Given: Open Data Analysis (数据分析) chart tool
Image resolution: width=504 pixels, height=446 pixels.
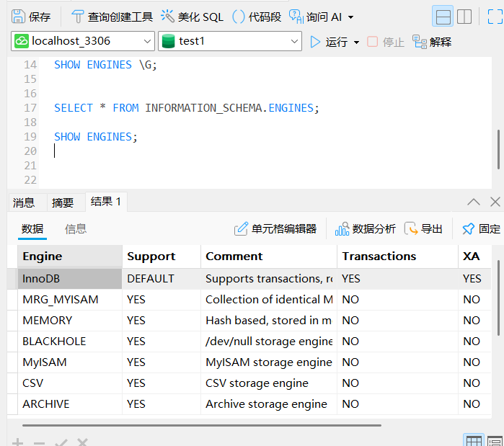Looking at the screenshot, I should point(365,229).
